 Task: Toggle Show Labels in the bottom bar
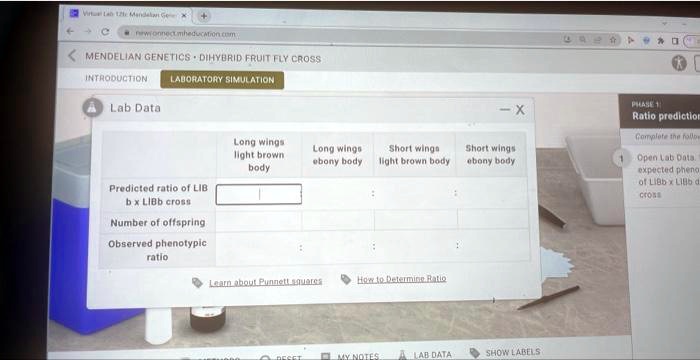[512, 352]
